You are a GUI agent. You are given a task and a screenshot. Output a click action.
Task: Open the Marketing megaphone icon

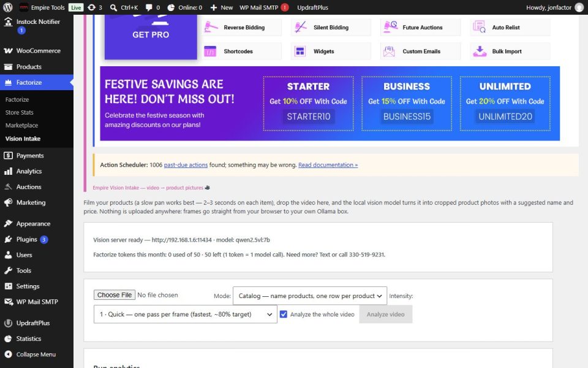tap(8, 202)
